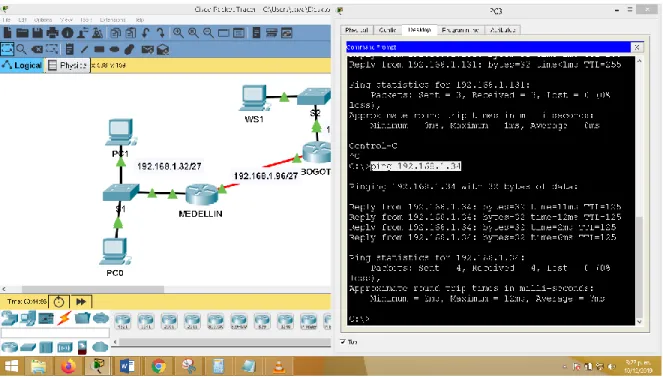Click the S1 switch in topology
The image size is (663, 378).
[x=121, y=192]
